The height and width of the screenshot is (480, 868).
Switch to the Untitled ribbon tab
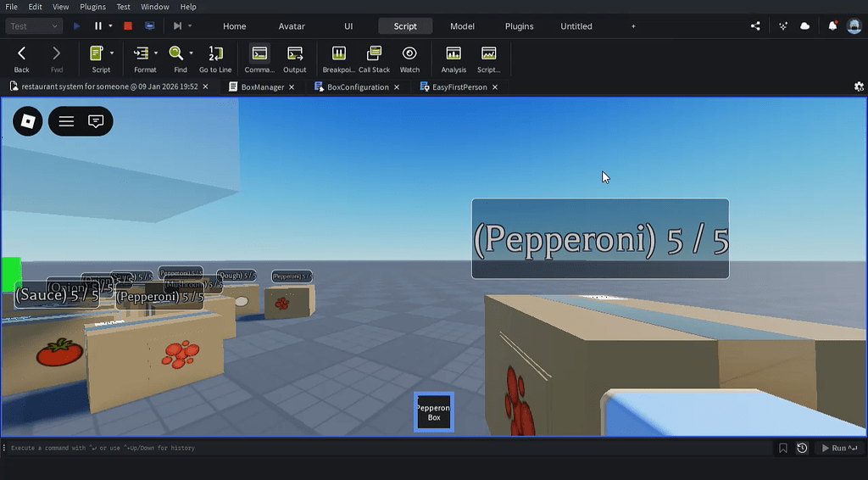[x=576, y=26]
